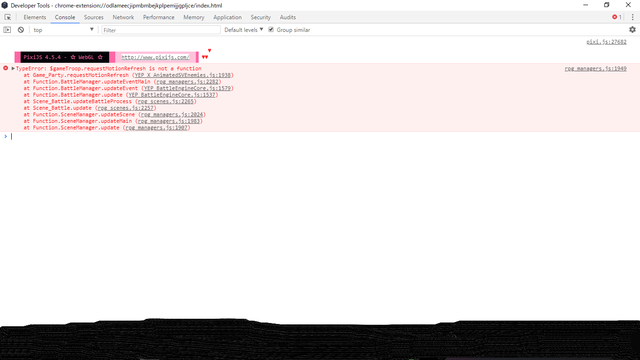Click the TypeError message text

point(109,69)
